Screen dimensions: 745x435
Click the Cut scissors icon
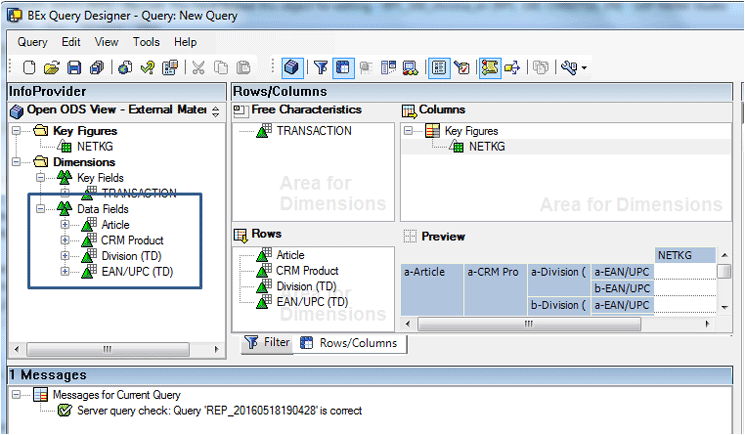(198, 68)
